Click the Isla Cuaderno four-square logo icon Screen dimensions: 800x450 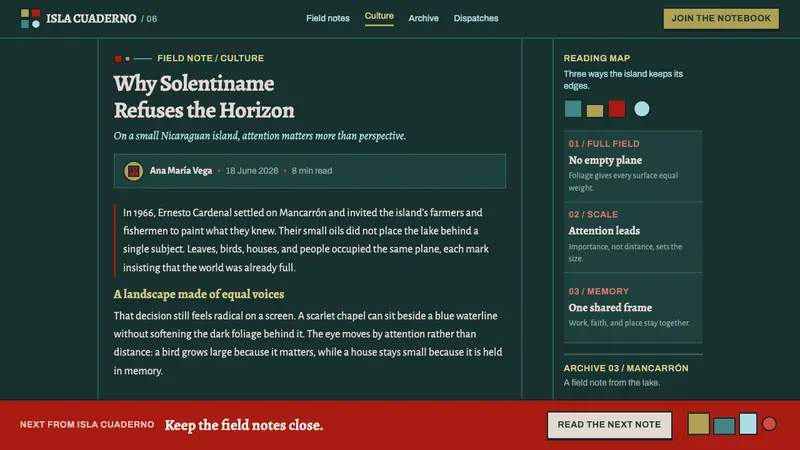pos(30,18)
